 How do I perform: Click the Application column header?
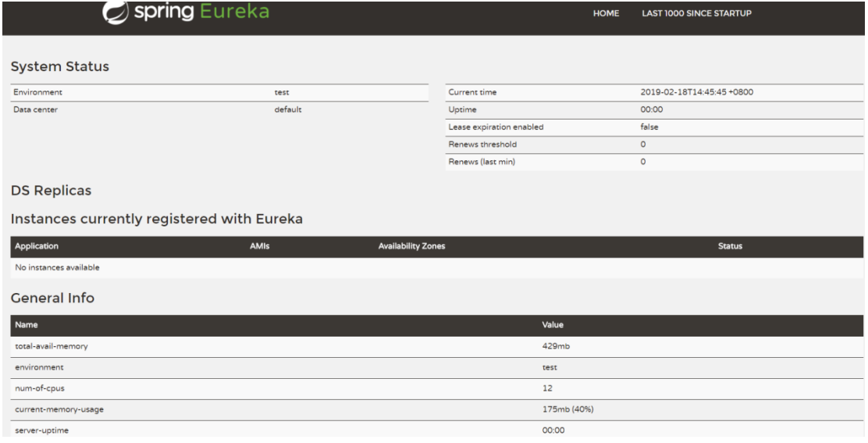[37, 246]
